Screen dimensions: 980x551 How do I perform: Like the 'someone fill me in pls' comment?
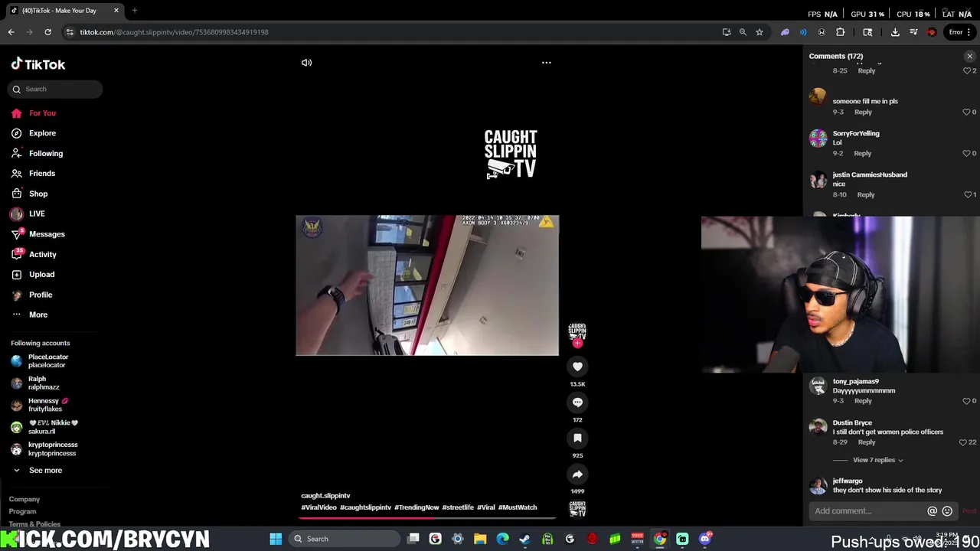point(966,112)
